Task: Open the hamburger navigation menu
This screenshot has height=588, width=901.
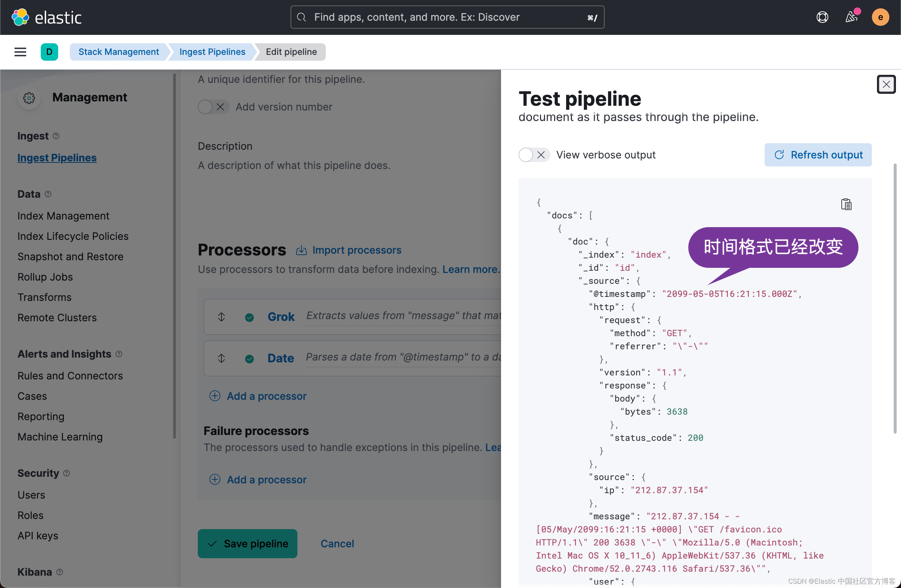Action: (20, 52)
